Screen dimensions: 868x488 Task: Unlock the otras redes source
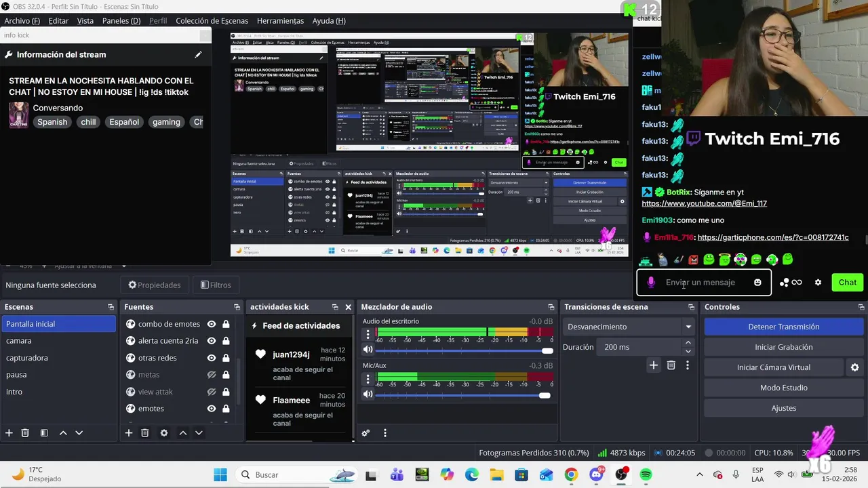tap(226, 358)
